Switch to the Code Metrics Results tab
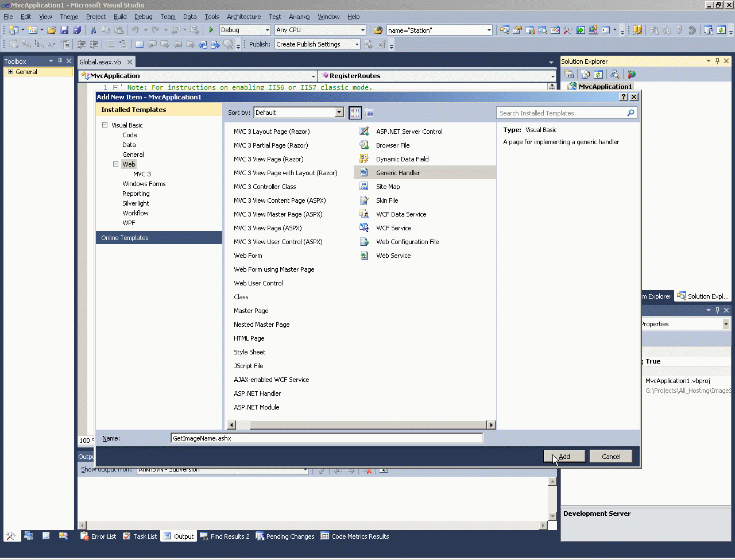This screenshot has width=735, height=560. tap(355, 536)
